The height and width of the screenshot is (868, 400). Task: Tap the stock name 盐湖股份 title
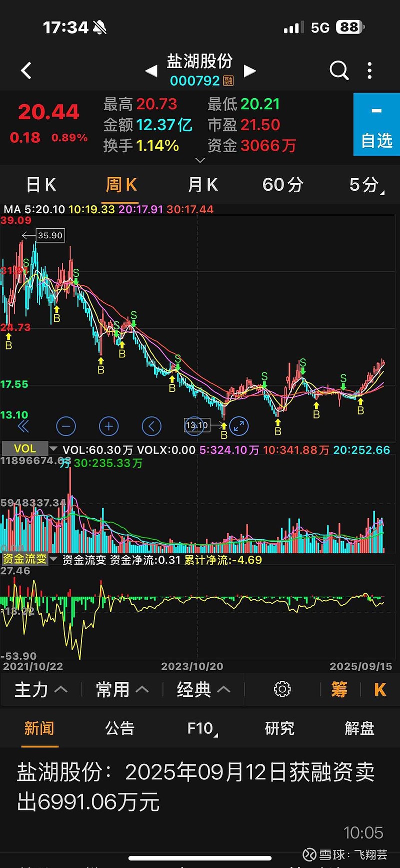pos(200,61)
